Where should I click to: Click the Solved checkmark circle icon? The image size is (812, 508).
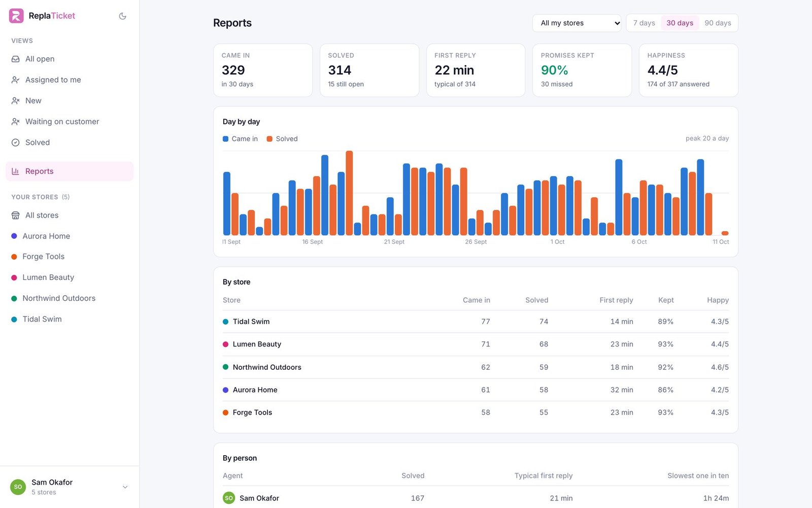click(x=16, y=142)
